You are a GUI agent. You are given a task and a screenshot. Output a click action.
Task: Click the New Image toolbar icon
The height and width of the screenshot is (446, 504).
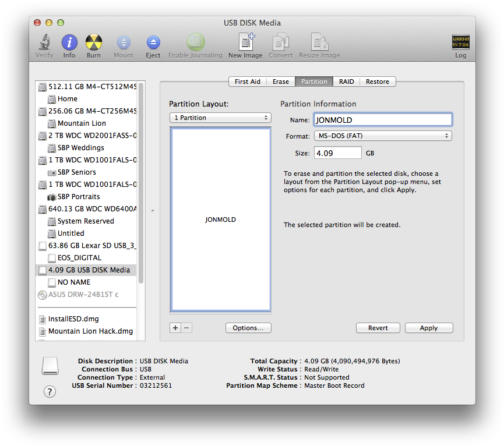point(245,43)
